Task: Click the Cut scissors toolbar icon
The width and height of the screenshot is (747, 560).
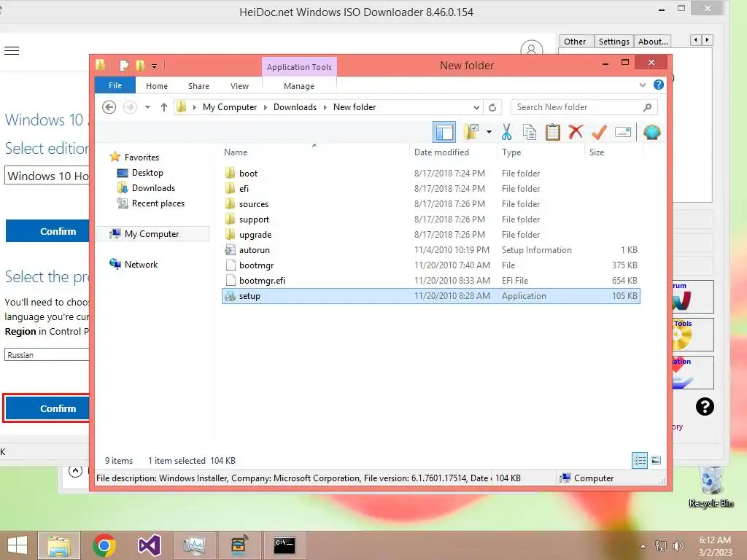Action: pos(506,133)
